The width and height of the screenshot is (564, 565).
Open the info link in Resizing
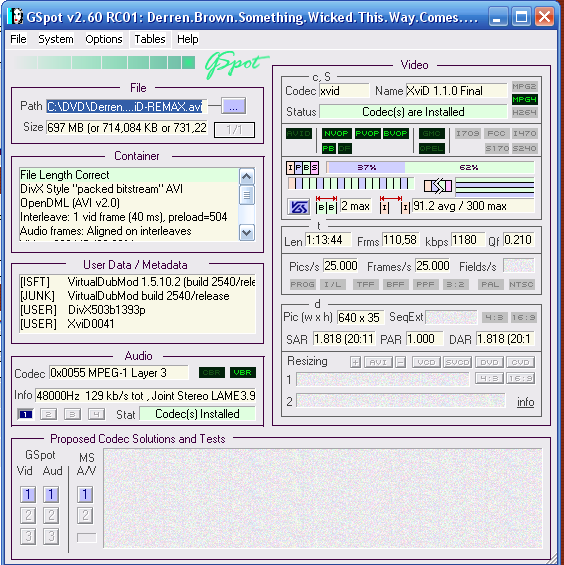(x=525, y=402)
